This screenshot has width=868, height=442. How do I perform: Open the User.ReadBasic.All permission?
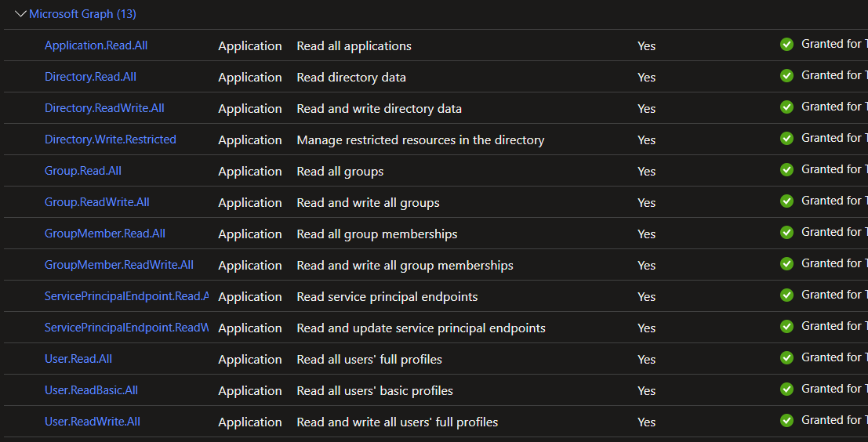click(91, 390)
